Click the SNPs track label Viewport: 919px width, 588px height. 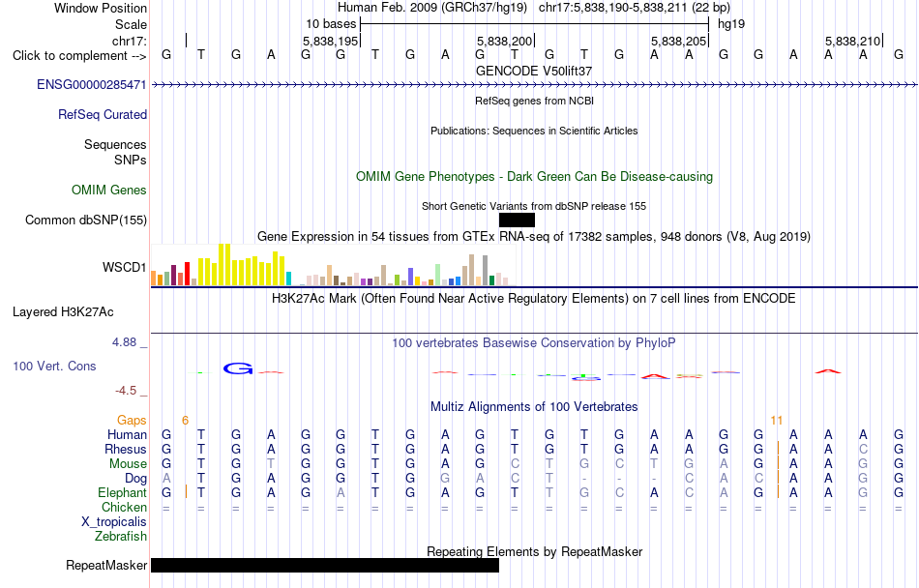click(x=131, y=160)
